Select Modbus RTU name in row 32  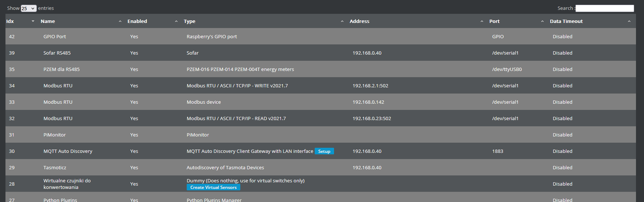click(x=58, y=118)
